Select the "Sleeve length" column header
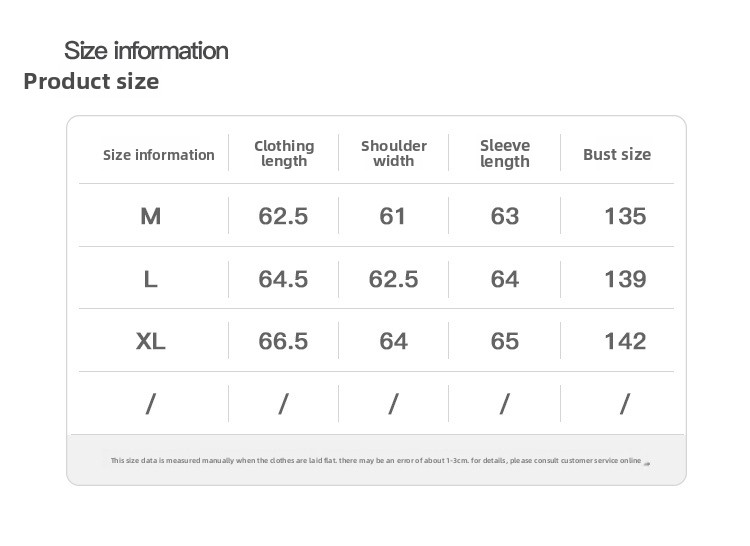This screenshot has width=750, height=546. [505, 153]
